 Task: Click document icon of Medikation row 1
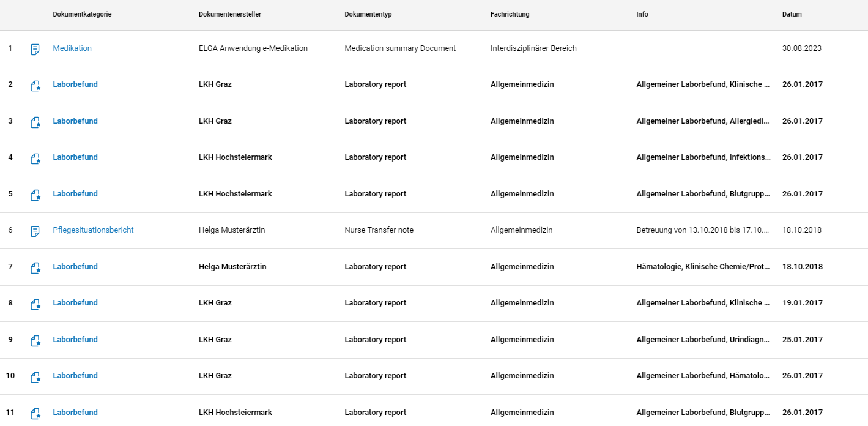tap(35, 49)
